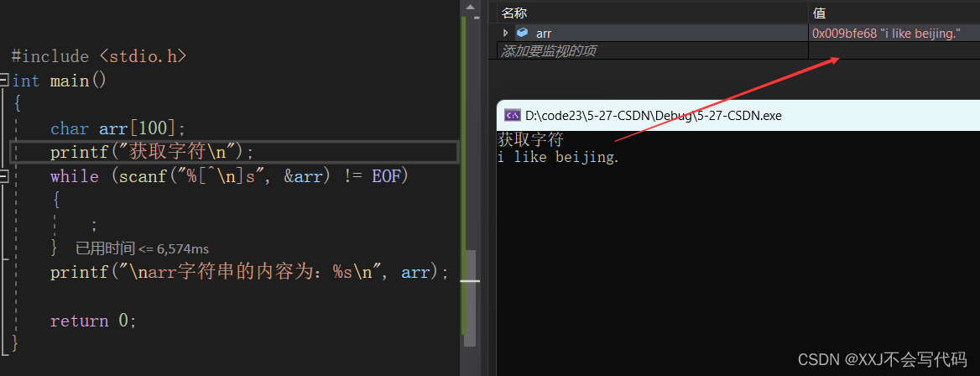Image resolution: width=980 pixels, height=376 pixels.
Task: Click the 5-27-CSDN.exe console title bar
Action: click(738, 115)
